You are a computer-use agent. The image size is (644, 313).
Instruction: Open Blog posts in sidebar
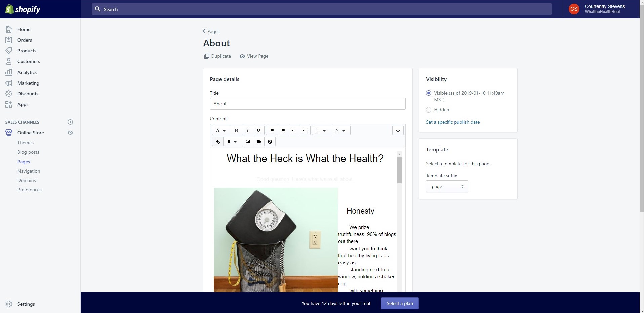point(28,152)
